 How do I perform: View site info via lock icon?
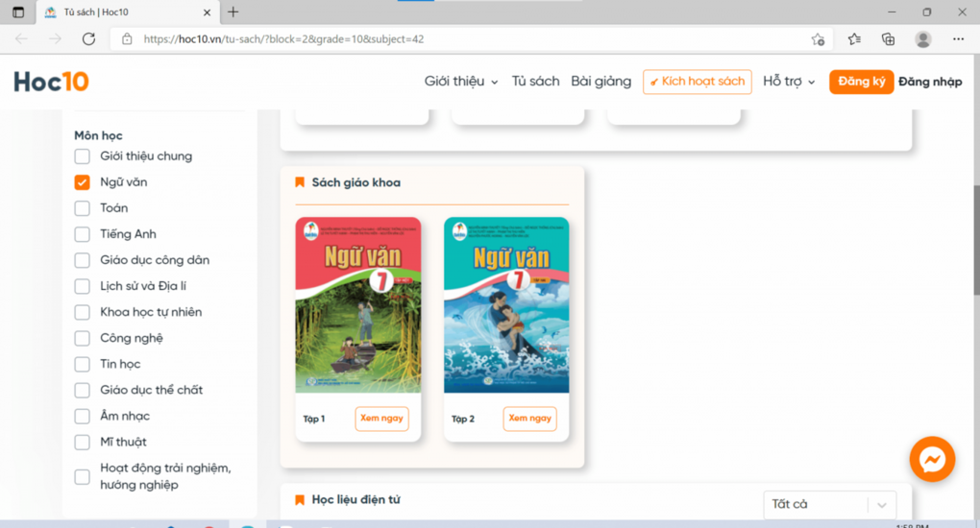[x=127, y=38]
